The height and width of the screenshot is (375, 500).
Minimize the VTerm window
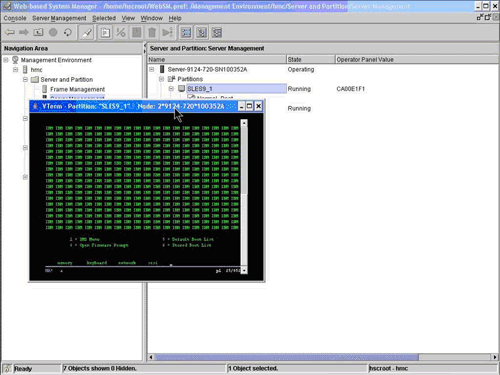pyautogui.click(x=241, y=106)
